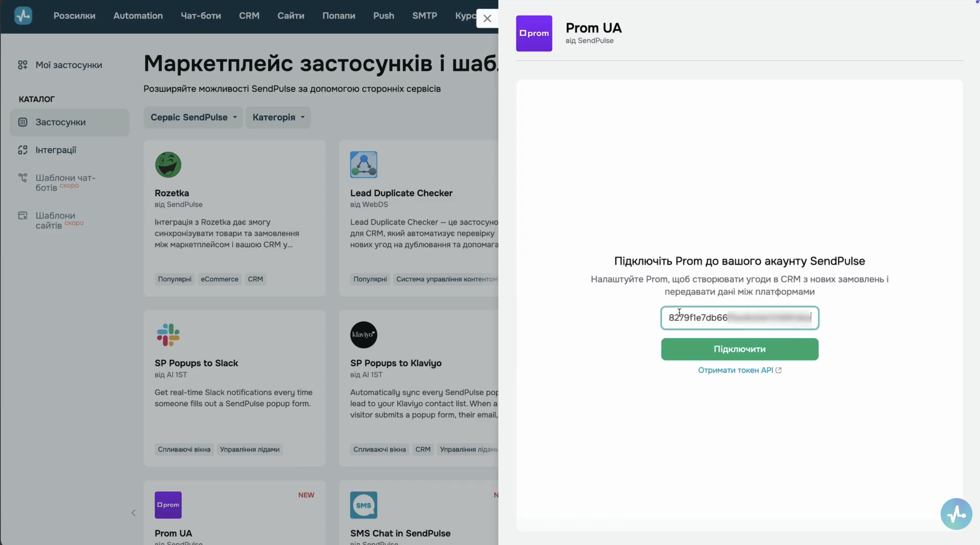Open SP Popups to Slack title
The height and width of the screenshot is (545, 980).
[x=196, y=363]
